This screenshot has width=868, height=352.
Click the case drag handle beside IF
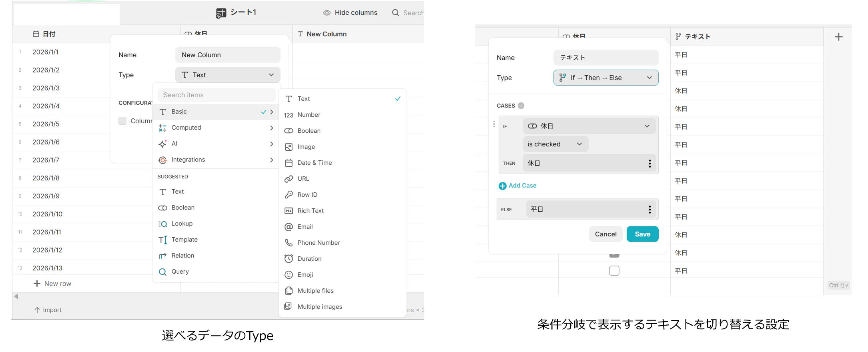tap(494, 124)
